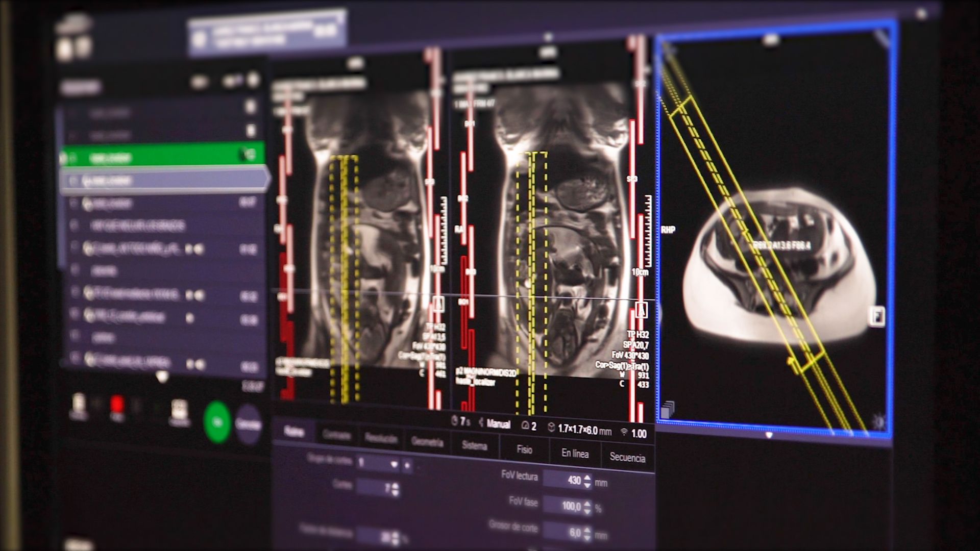
Task: Decrease FoV lectura with down arrow
Action: coord(587,485)
